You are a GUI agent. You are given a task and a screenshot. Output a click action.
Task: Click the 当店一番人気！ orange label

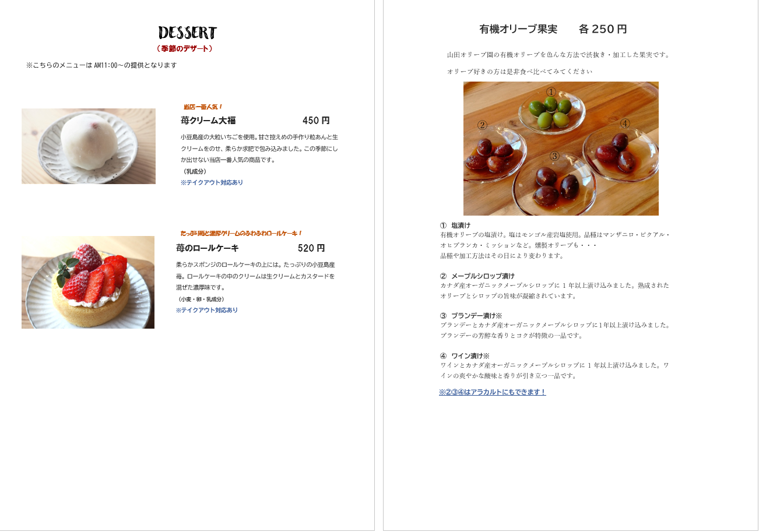pos(203,107)
